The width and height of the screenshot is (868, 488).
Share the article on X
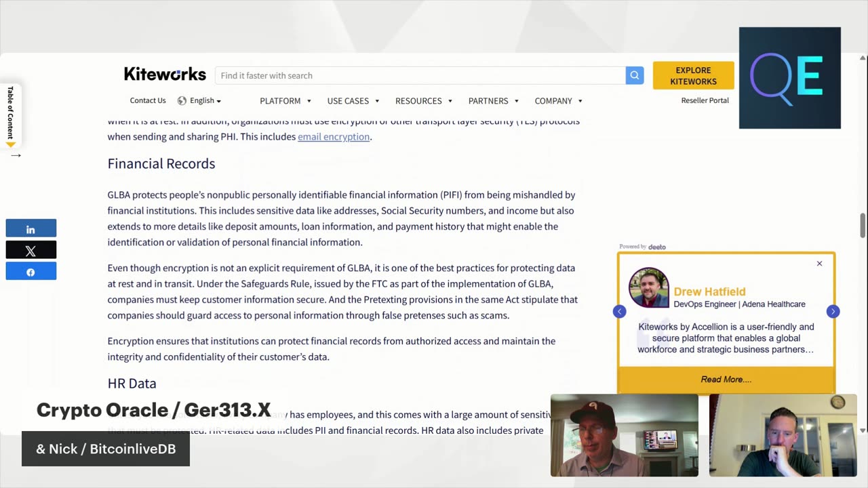(x=31, y=250)
